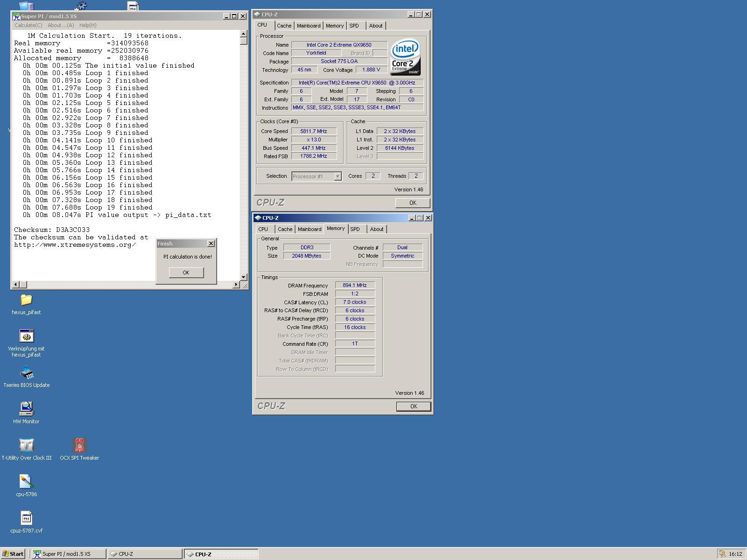Screen dimensions: 747x560
Task: Click Channels # value Dual
Action: 402,248
